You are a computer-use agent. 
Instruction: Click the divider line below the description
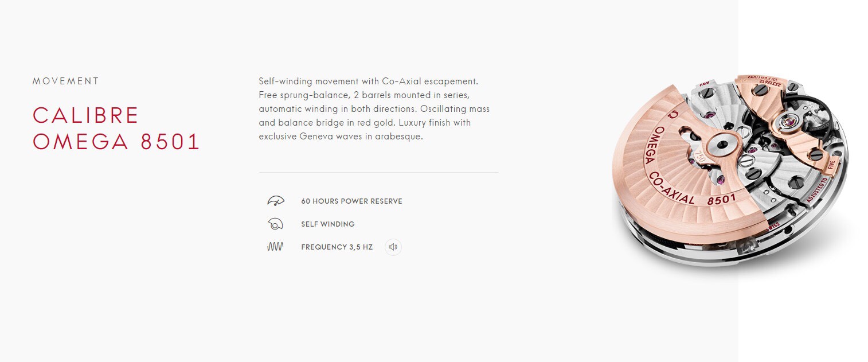pos(378,172)
